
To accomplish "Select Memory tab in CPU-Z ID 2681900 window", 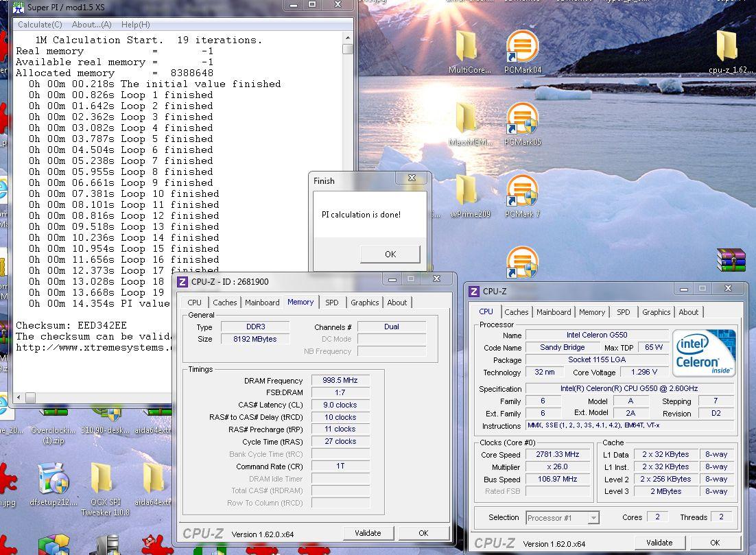I will click(x=301, y=302).
